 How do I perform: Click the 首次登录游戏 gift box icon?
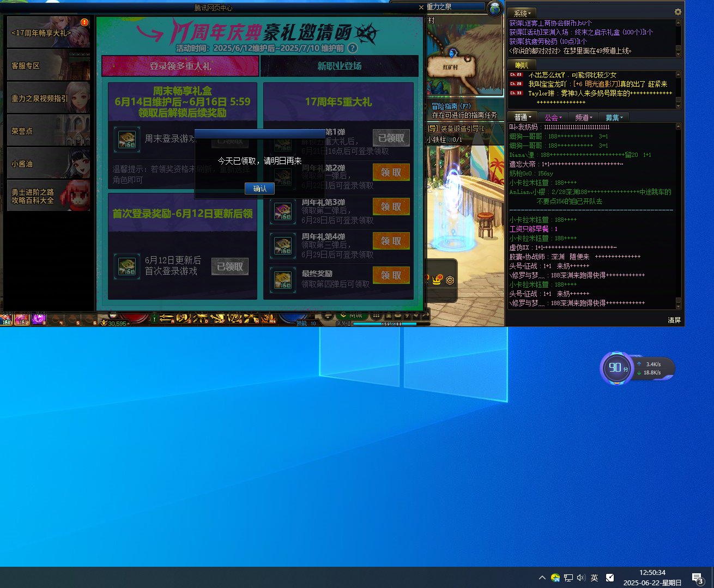[127, 266]
